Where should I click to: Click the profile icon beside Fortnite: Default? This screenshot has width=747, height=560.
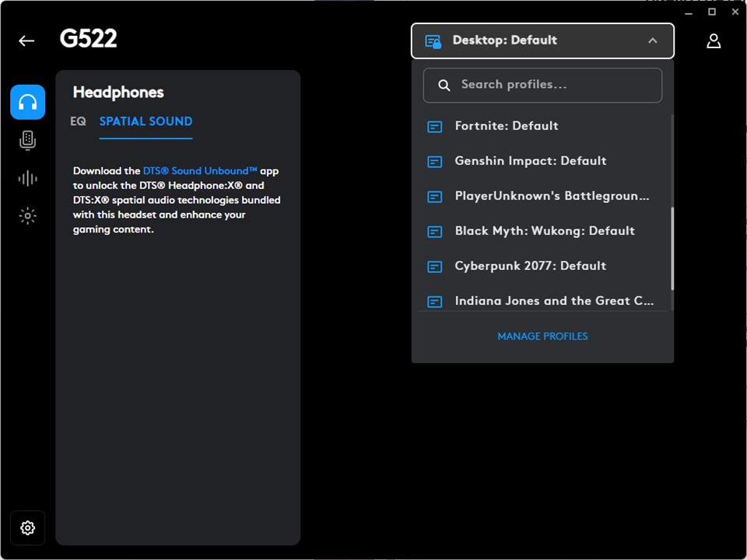click(x=435, y=126)
